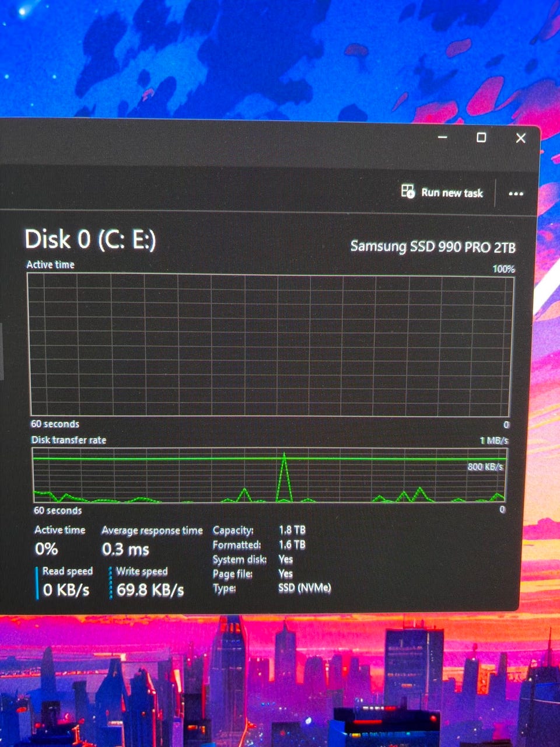Click the Run new task icon

pos(408,191)
